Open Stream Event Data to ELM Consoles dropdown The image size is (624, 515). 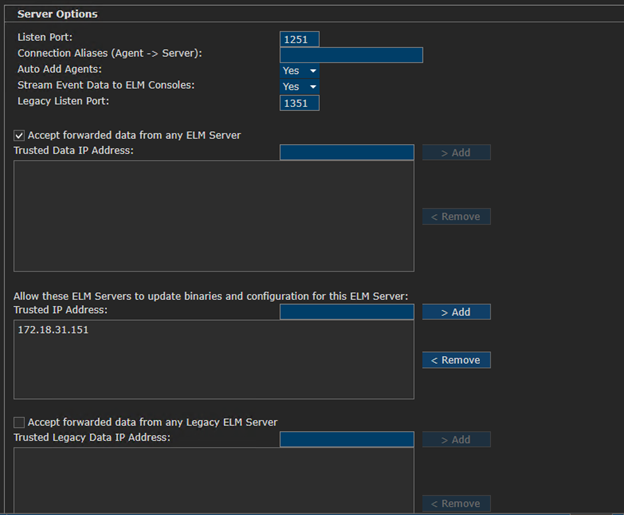coord(299,87)
